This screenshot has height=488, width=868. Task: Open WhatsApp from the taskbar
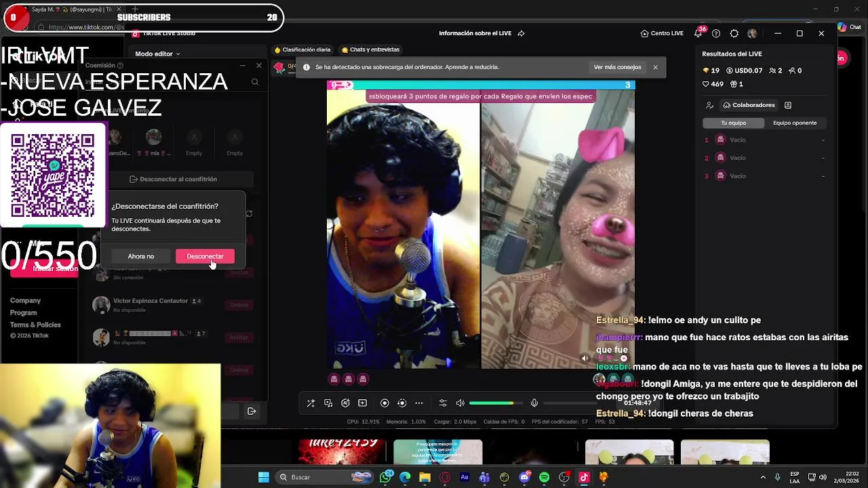coord(387,477)
